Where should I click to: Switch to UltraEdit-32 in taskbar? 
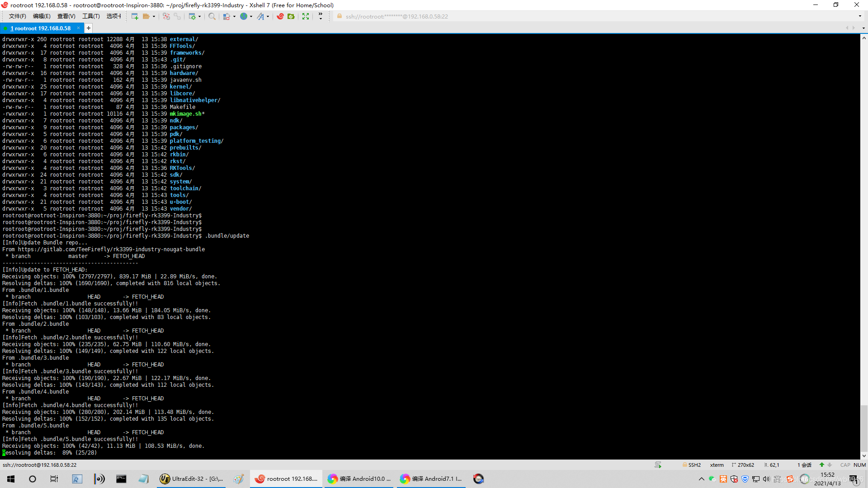[x=192, y=479]
